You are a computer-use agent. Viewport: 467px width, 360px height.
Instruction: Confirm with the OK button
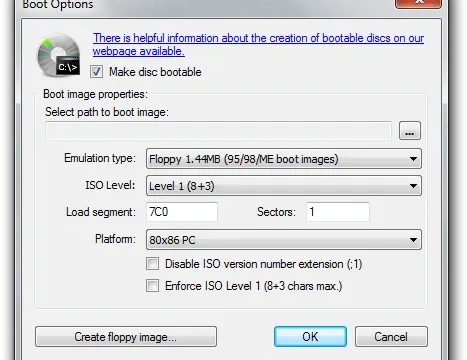click(x=310, y=337)
